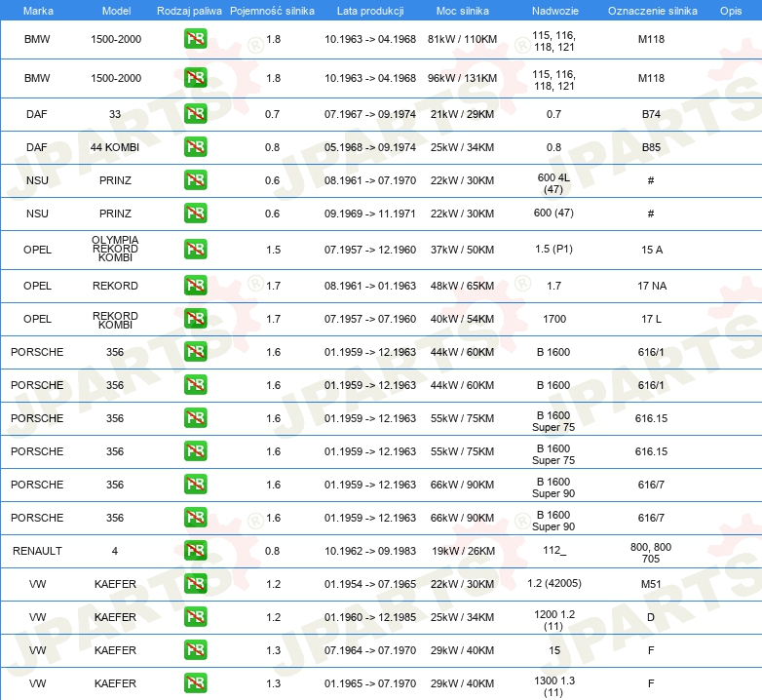The width and height of the screenshot is (762, 700).
Task: Click engine code 15 A
Action: (652, 250)
